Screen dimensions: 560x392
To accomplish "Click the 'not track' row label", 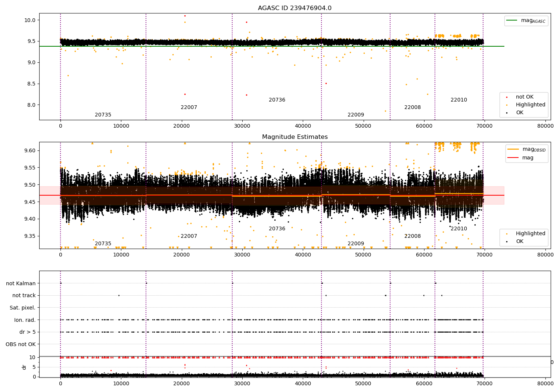I will pos(24,296).
